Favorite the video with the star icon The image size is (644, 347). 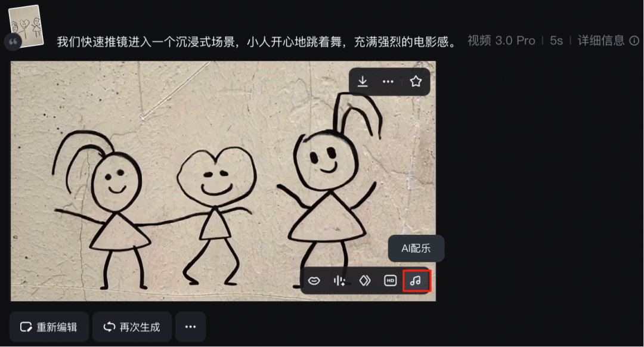coord(416,82)
